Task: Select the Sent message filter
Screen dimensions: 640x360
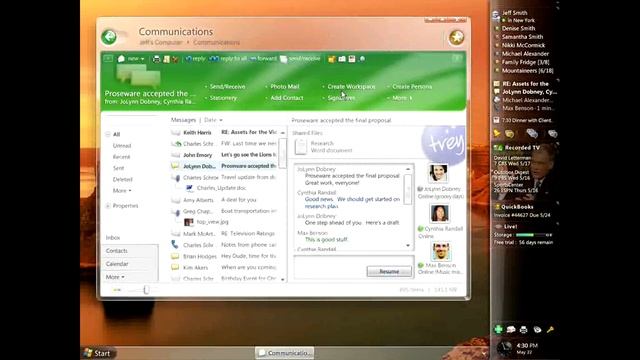Action: (x=118, y=168)
